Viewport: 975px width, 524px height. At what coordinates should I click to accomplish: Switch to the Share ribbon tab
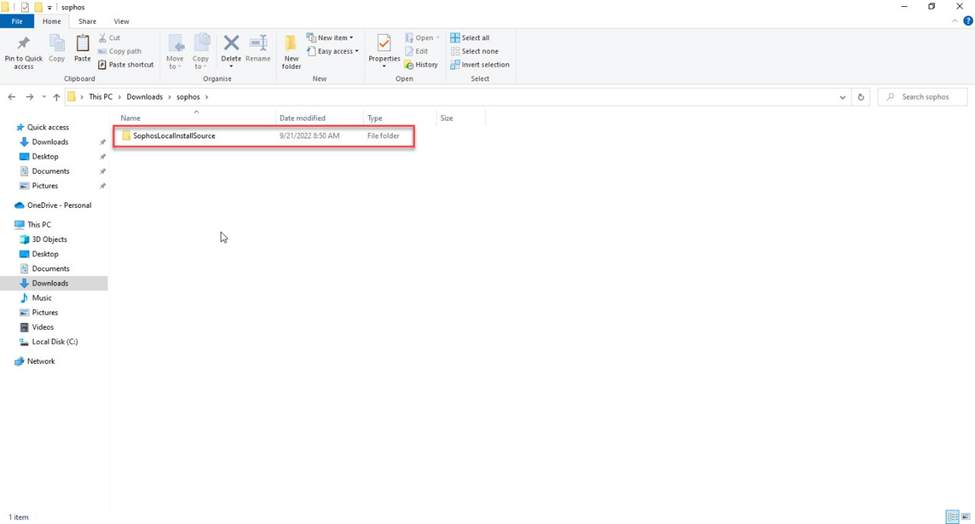87,21
